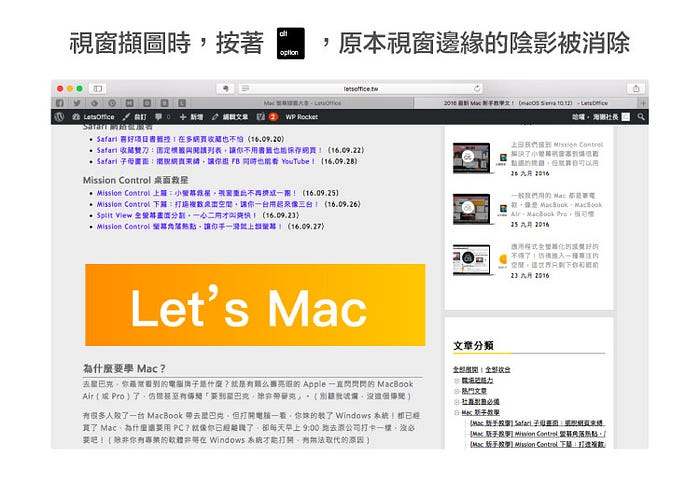The height and width of the screenshot is (483, 700).
Task: Click 編輯文章 edit post
Action: point(230,117)
